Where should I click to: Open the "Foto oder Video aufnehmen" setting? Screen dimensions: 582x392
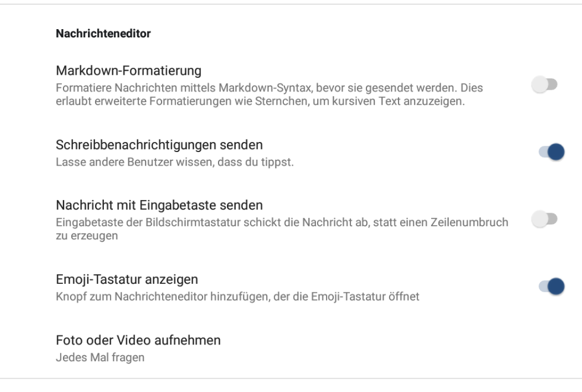tap(138, 340)
